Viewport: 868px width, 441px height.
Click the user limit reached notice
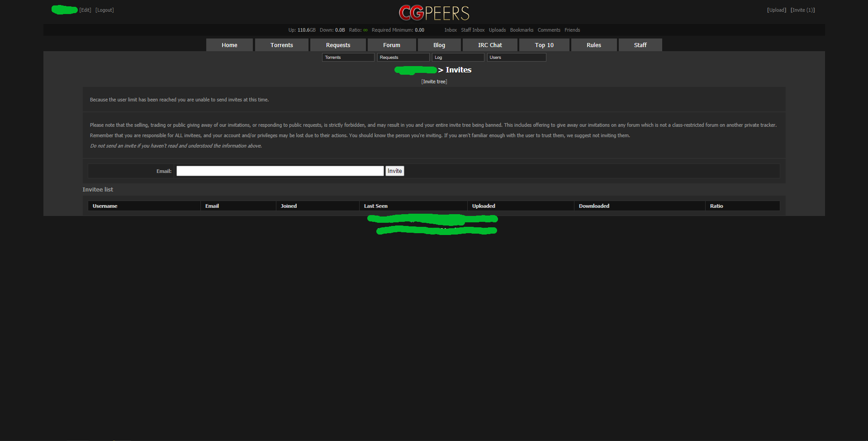[179, 100]
